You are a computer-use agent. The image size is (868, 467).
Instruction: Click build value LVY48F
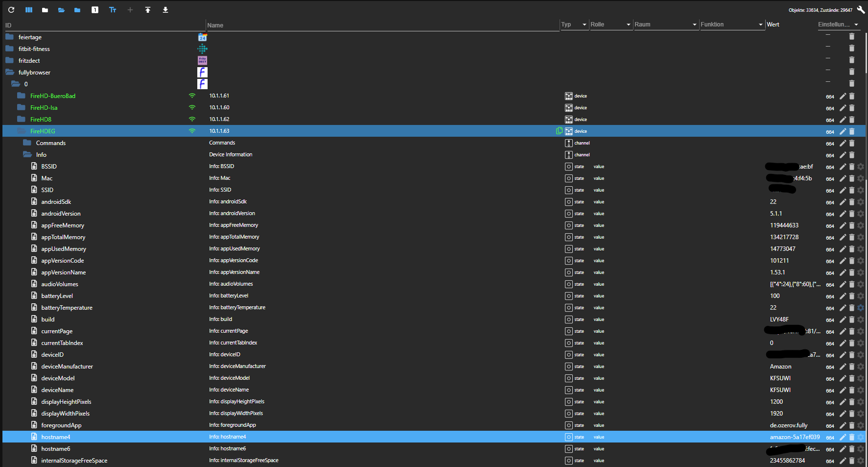pos(779,320)
